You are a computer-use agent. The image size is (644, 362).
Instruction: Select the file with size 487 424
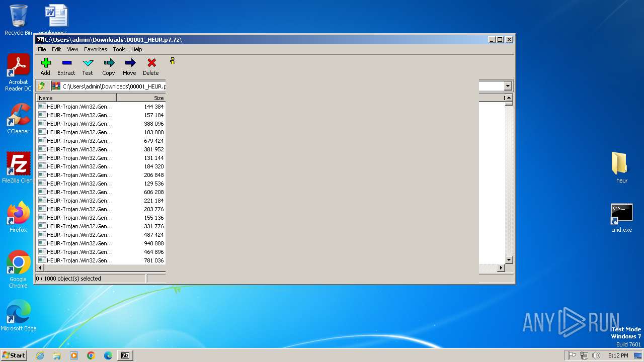[x=101, y=235]
